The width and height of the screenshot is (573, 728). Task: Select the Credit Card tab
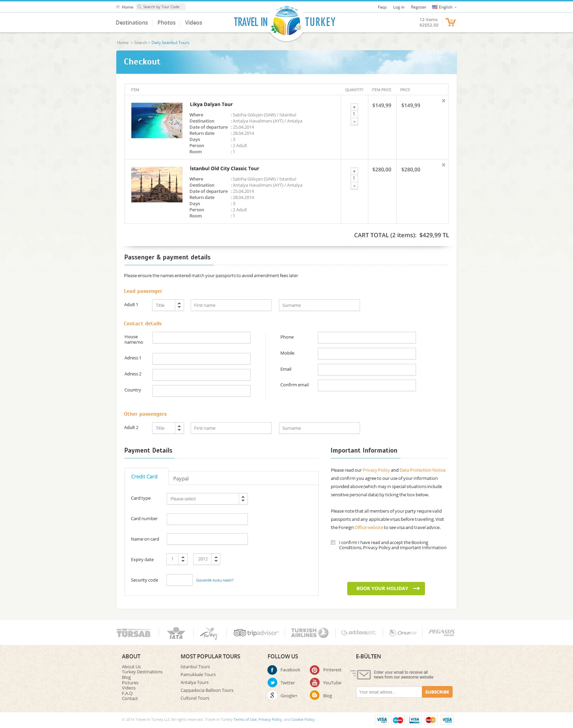tap(146, 476)
